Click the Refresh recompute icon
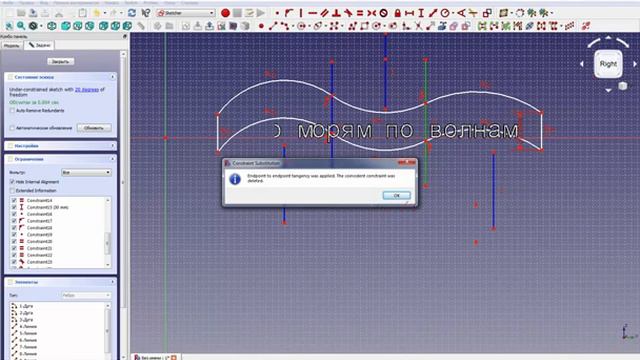This screenshot has height=360, width=640. (131, 13)
